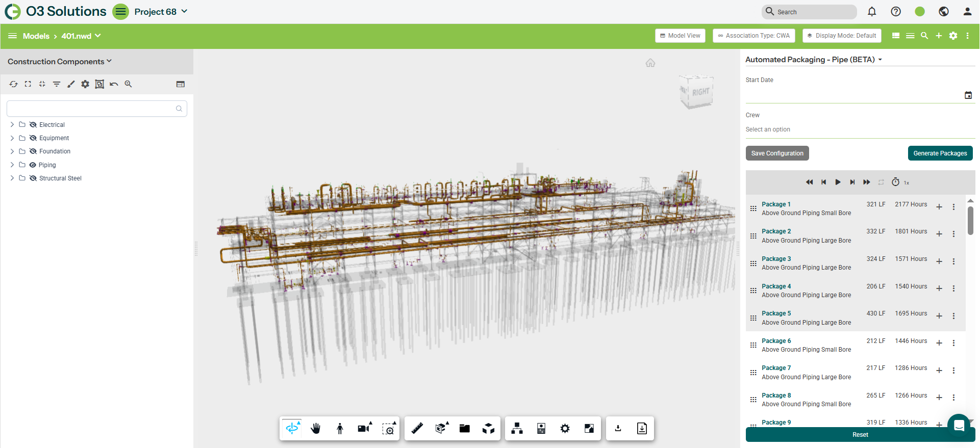This screenshot has width=980, height=448.
Task: Click the Model View button
Action: click(x=680, y=36)
